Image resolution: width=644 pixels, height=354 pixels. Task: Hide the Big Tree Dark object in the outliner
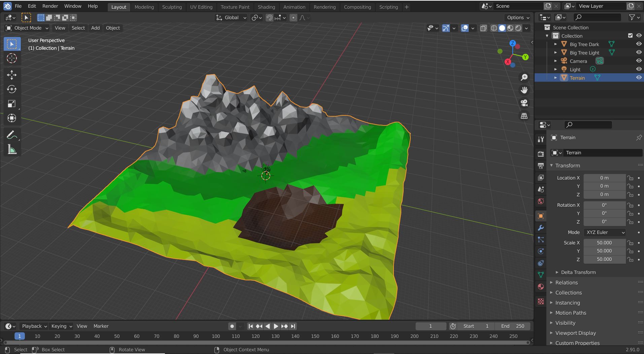pos(639,43)
